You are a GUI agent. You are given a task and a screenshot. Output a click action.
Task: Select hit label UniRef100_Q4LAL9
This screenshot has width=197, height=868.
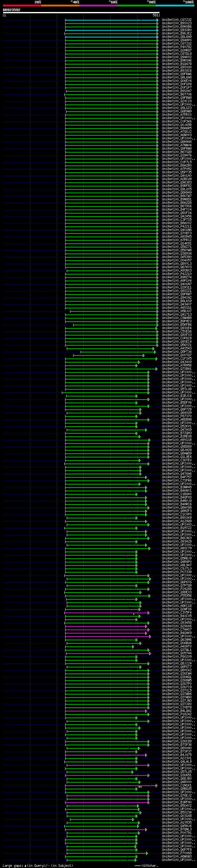pos(177,761)
